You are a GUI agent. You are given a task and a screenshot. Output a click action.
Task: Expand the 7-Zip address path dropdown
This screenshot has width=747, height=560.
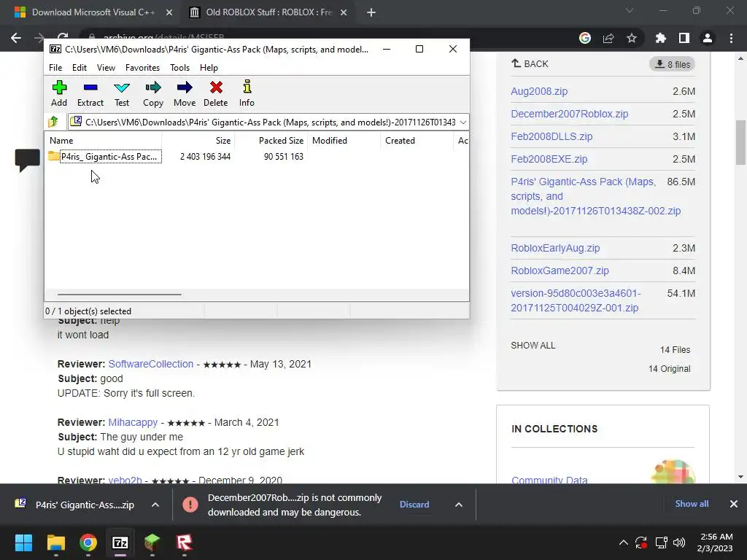(x=462, y=122)
